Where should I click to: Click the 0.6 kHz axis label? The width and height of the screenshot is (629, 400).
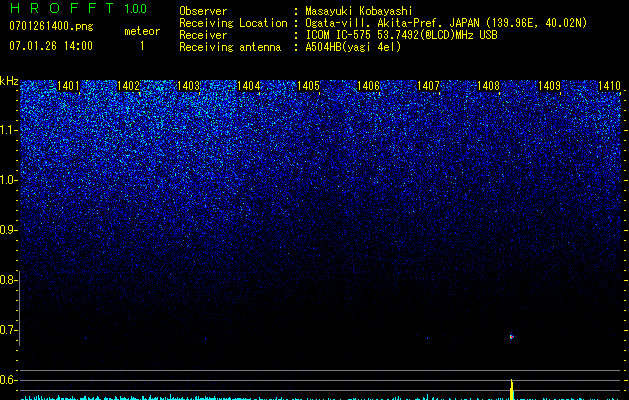coord(8,380)
